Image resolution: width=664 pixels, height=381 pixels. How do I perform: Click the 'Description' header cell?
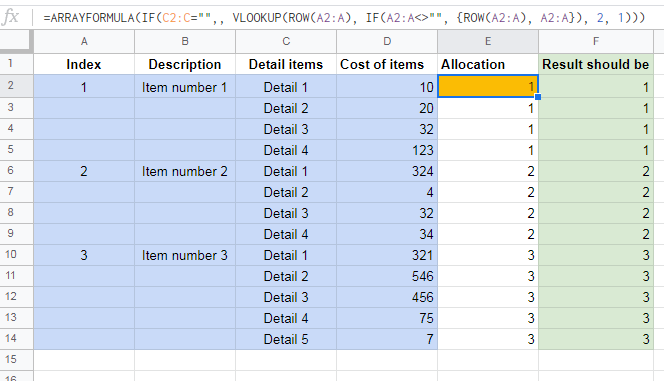click(185, 64)
